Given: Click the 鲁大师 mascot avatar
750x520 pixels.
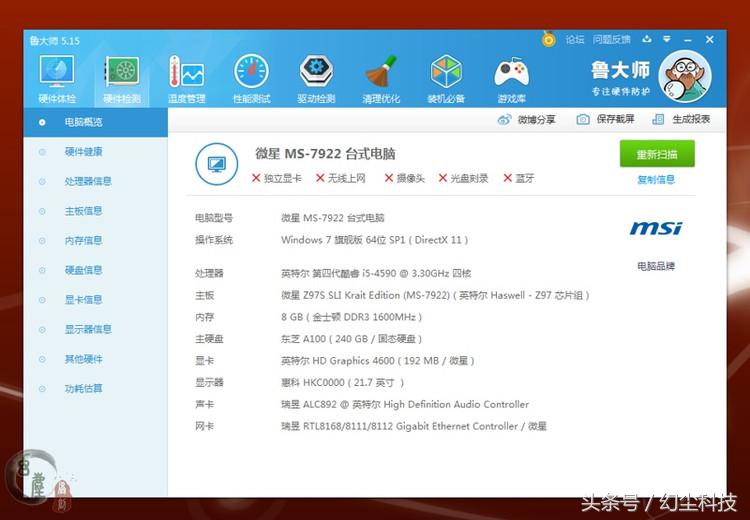Looking at the screenshot, I should (x=685, y=77).
